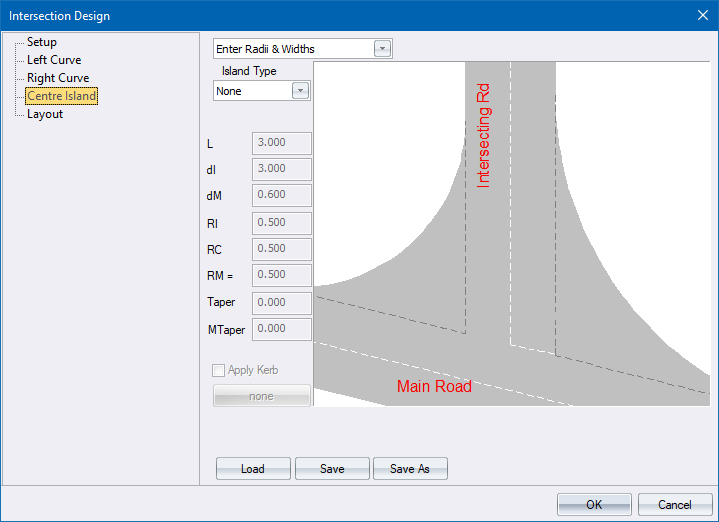Click the L value input field
This screenshot has height=522, width=719.
(x=283, y=143)
